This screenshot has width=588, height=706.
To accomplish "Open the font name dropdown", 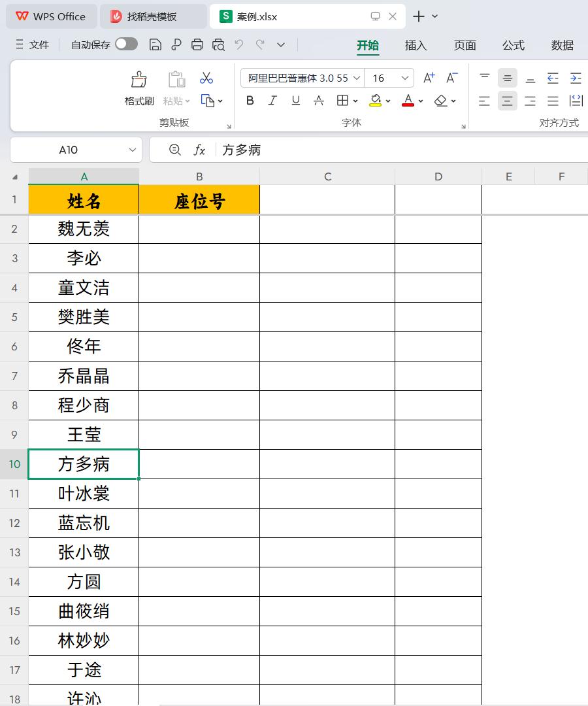I will tap(357, 78).
